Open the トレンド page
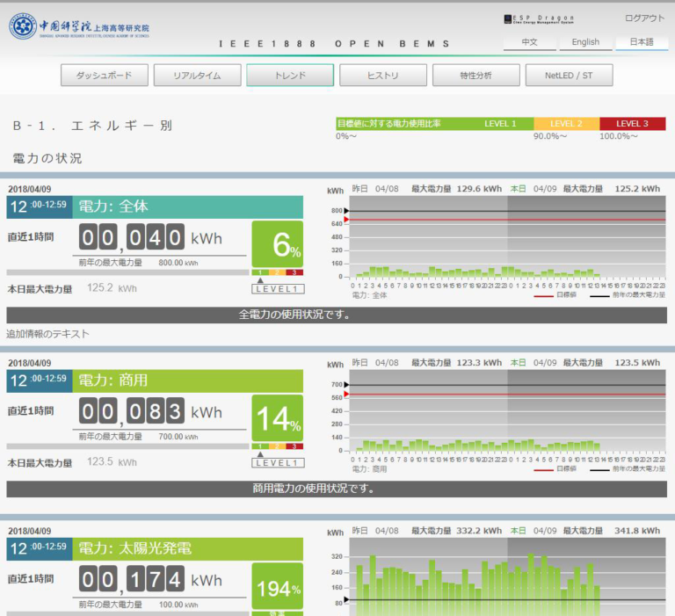The image size is (675, 616). [290, 76]
